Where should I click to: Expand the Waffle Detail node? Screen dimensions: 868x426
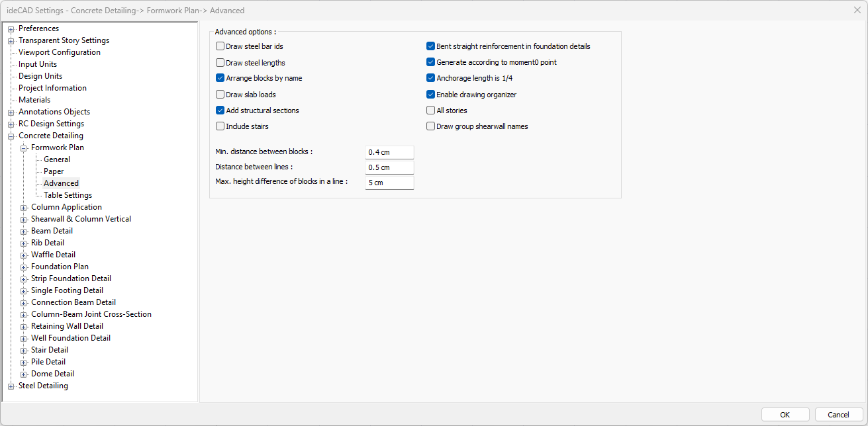point(24,255)
